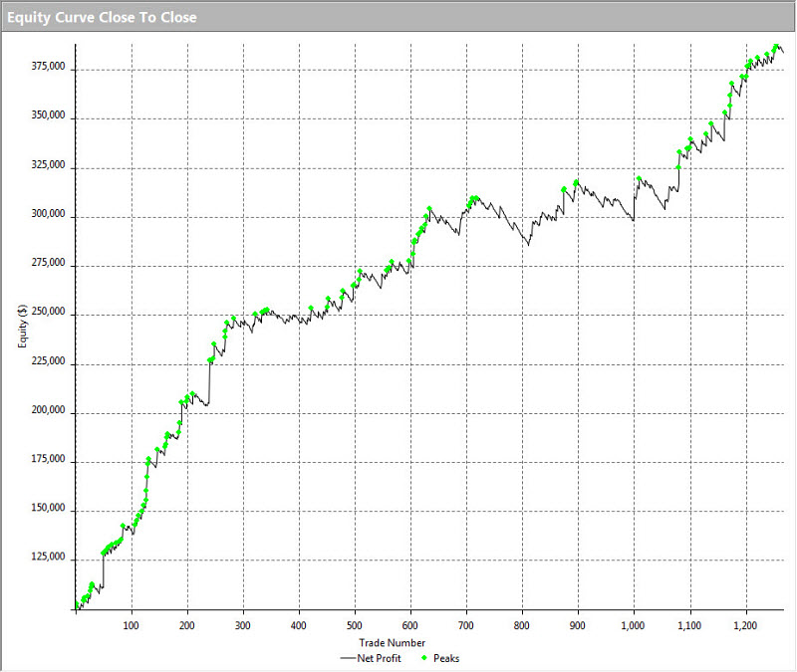Click the 900 x-axis label
This screenshot has width=797, height=672.
point(578,625)
